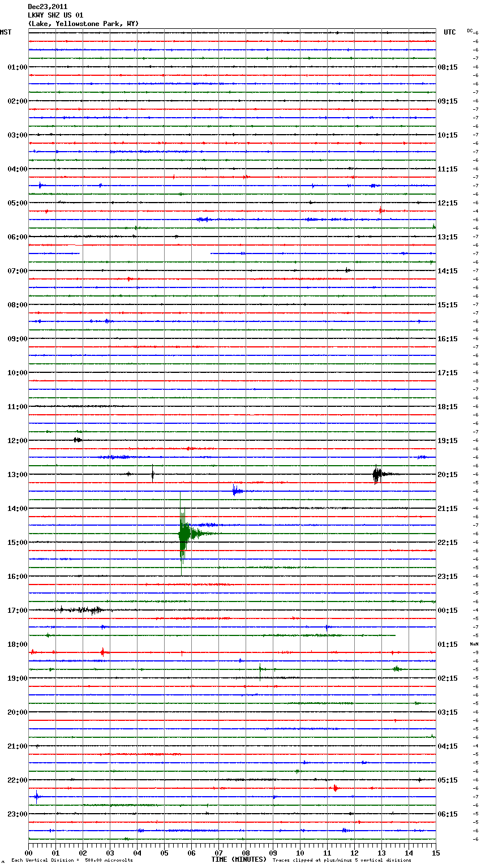
Task: Click the Dec23,2011 date header
Action: (x=48, y=7)
